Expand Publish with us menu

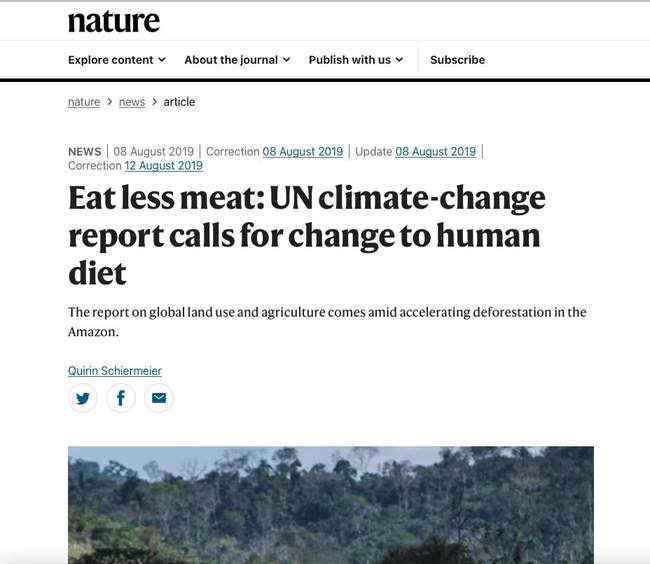click(x=355, y=60)
